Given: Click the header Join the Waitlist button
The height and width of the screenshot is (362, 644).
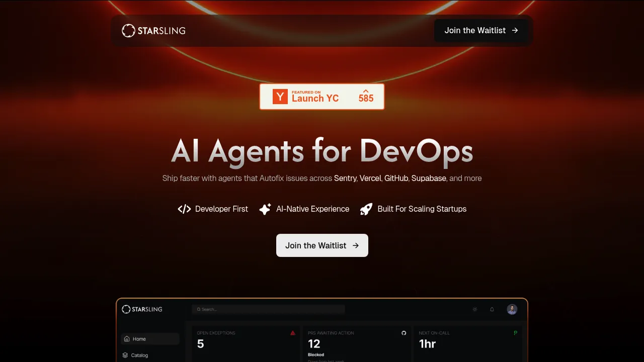Looking at the screenshot, I should click(x=481, y=31).
